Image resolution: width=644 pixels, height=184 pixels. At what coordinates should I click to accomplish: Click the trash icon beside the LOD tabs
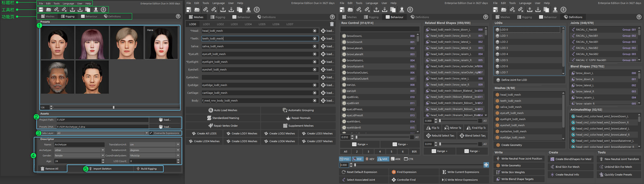click(332, 24)
